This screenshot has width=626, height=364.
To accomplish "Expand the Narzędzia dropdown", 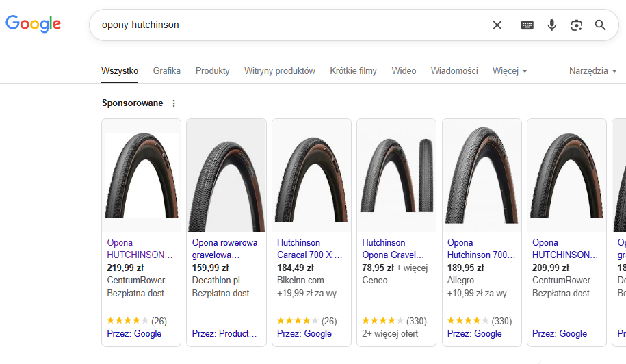I will coord(592,71).
